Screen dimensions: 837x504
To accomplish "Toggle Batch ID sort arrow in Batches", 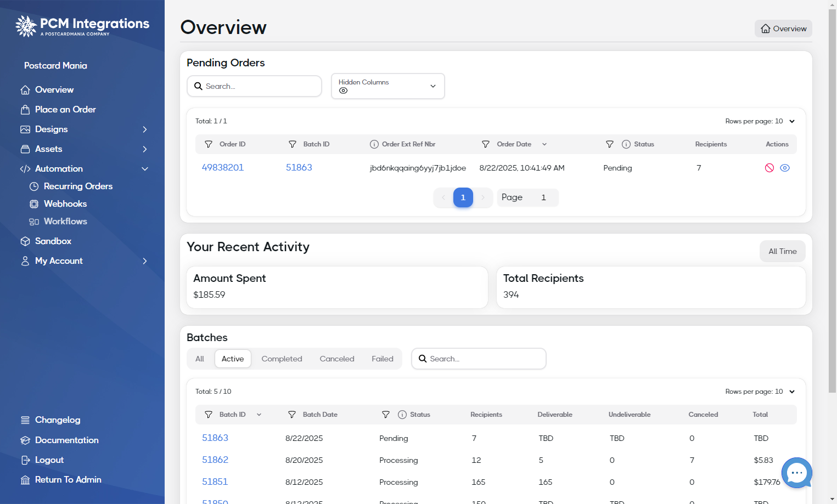I will 259,415.
